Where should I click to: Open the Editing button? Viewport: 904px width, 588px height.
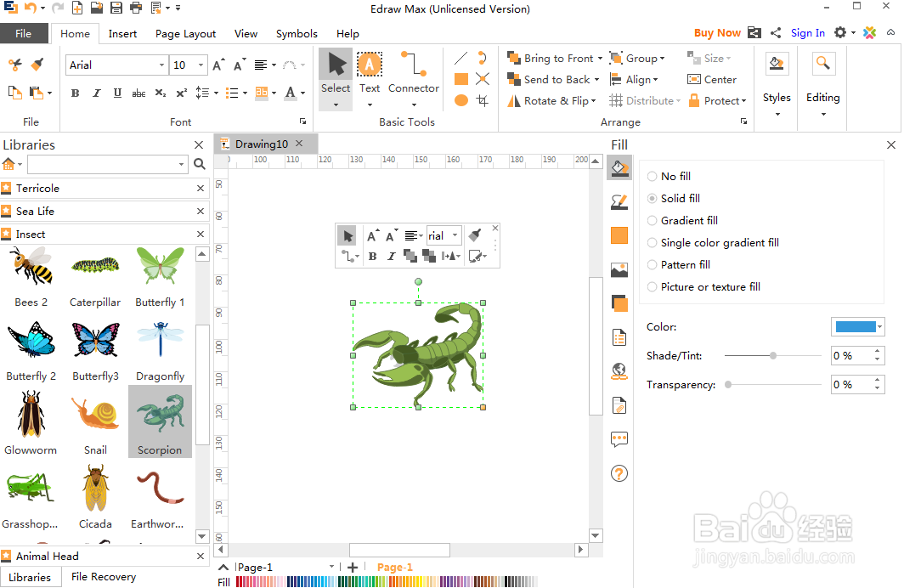822,84
